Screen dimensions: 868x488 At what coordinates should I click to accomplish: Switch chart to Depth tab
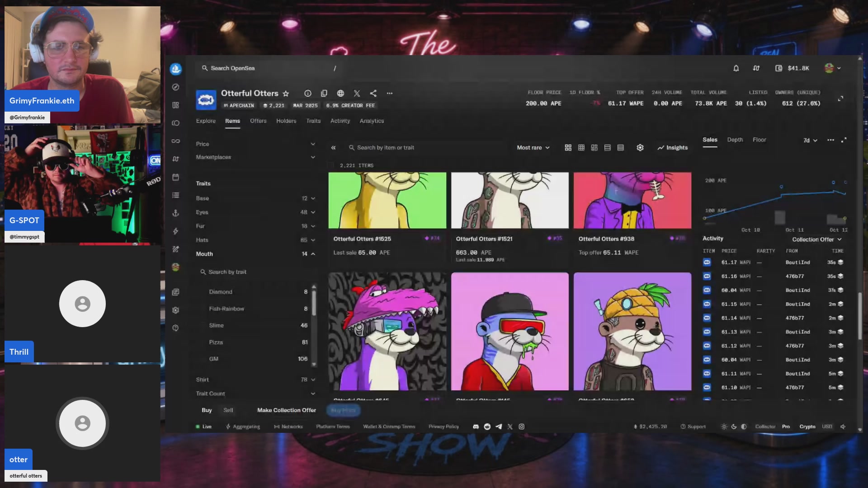click(735, 140)
